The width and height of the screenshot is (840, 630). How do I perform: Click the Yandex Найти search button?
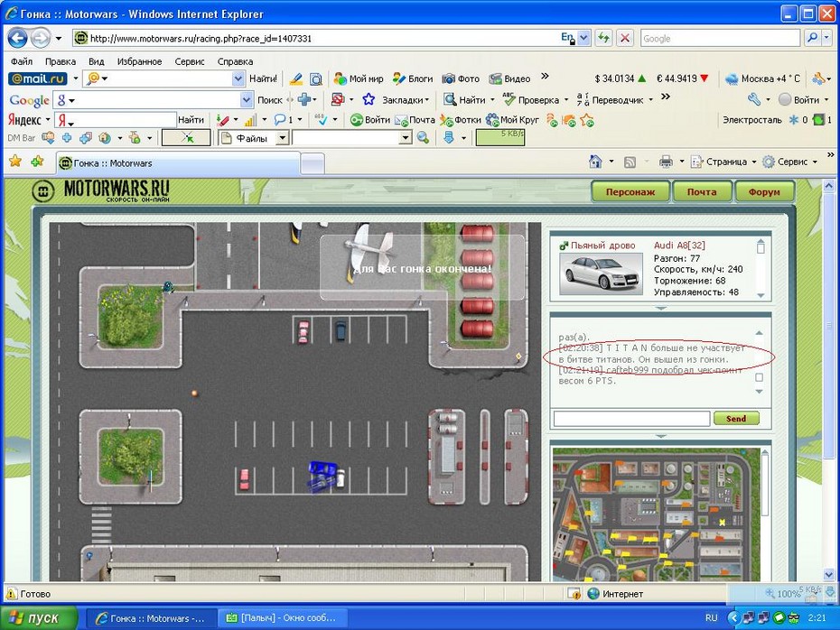tap(191, 120)
